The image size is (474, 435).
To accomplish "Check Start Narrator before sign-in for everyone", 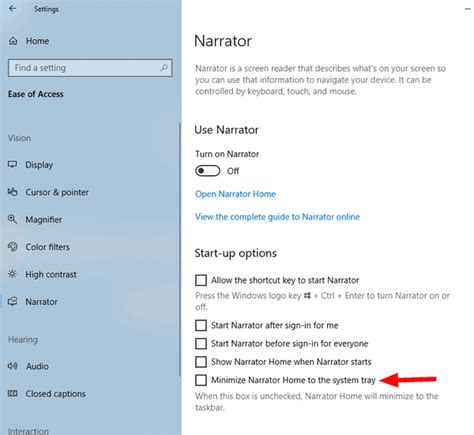I will pos(201,343).
